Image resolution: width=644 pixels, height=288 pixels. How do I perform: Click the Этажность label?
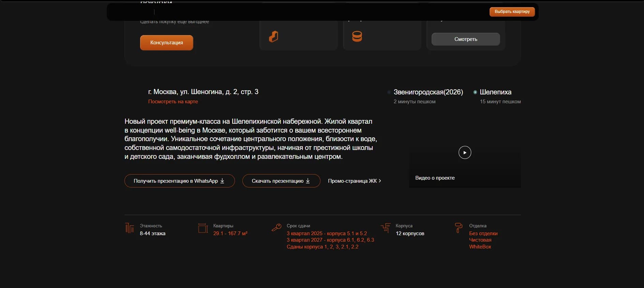click(151, 226)
